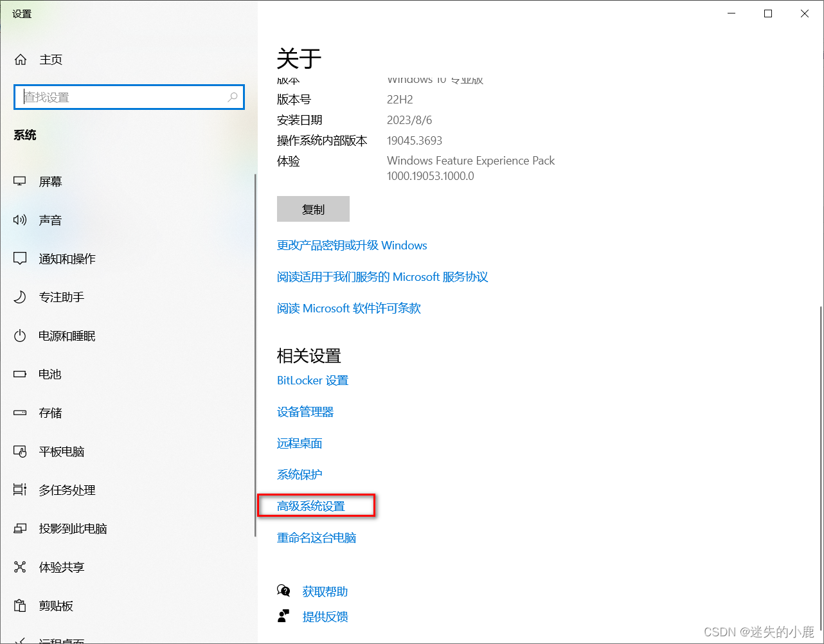Minimize the 设置 window
The height and width of the screenshot is (644, 824).
(731, 13)
